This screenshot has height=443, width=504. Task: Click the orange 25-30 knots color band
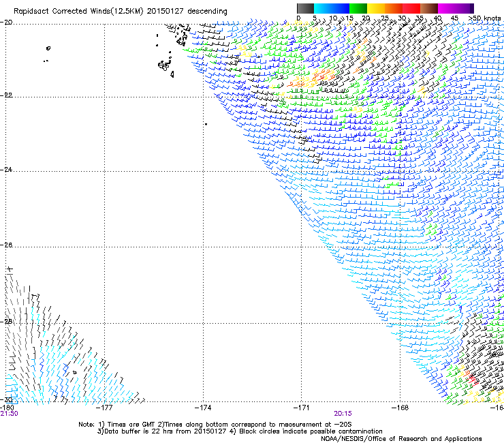(x=394, y=8)
